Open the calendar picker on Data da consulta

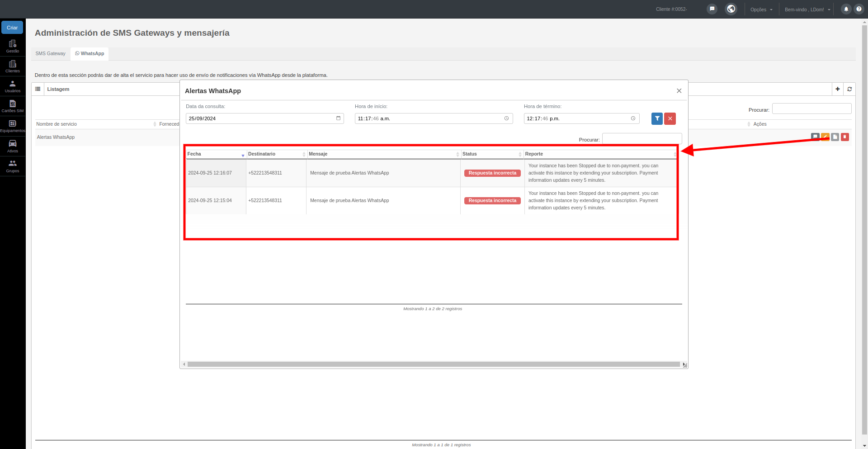(x=338, y=118)
